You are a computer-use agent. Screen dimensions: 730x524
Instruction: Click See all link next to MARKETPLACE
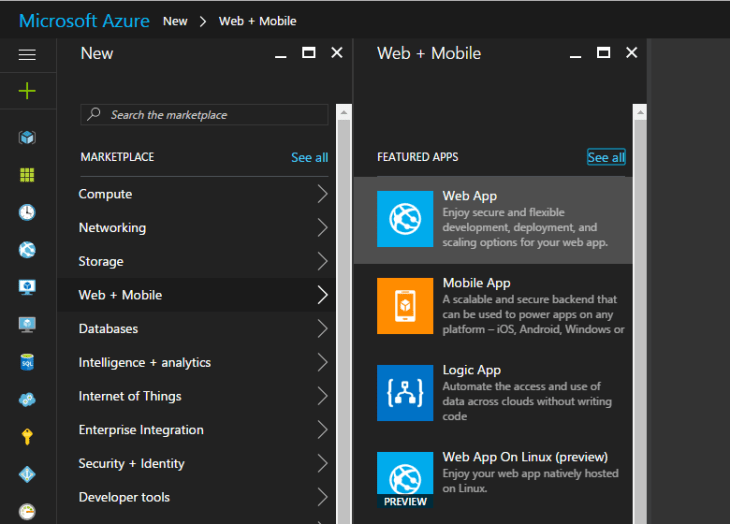[x=310, y=157]
